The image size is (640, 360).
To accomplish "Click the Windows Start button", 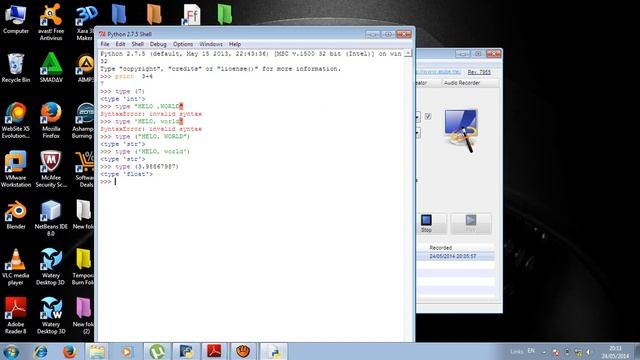I will click(x=11, y=351).
